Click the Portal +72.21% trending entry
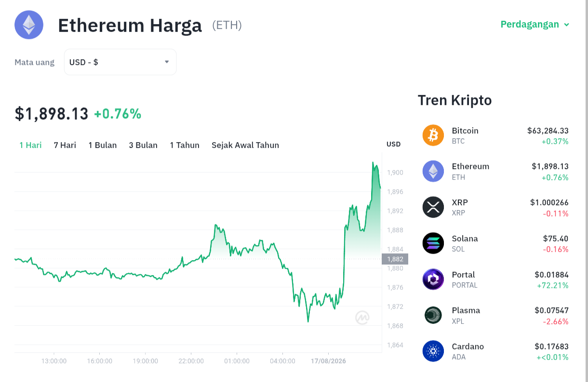 pos(495,279)
